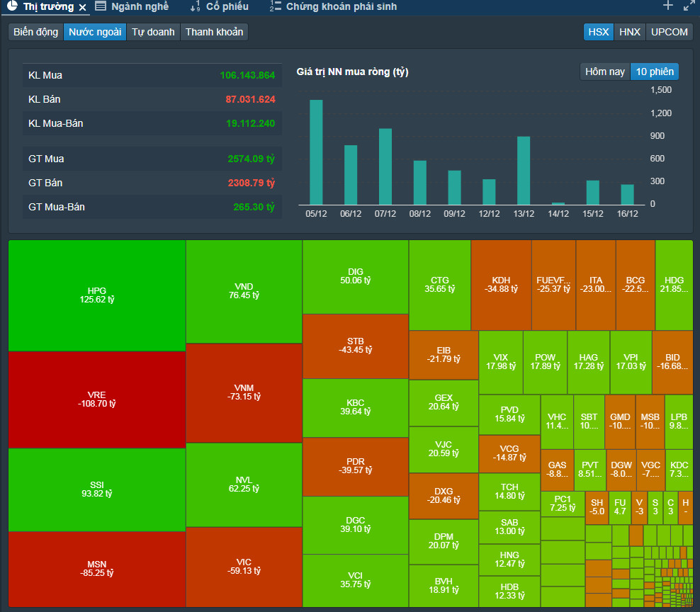The width and height of the screenshot is (700, 612).
Task: Expand panel with fullscreen arrows icon
Action: coord(689,6)
